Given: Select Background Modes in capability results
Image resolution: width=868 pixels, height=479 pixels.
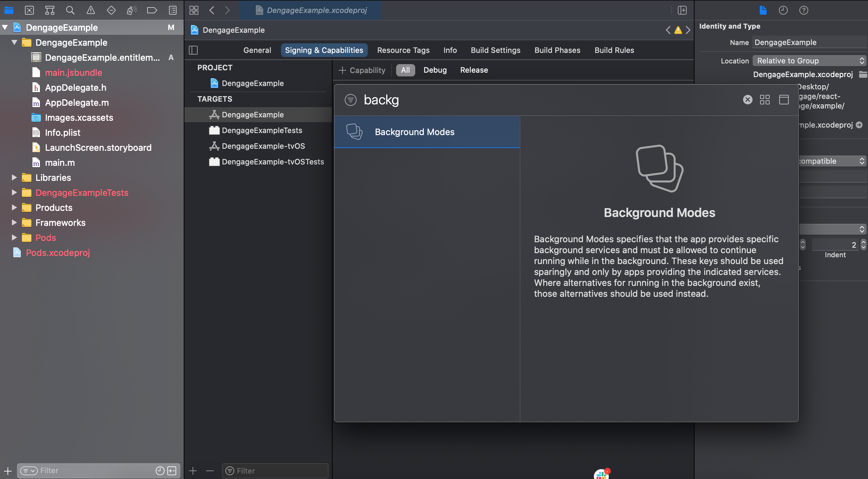Looking at the screenshot, I should click(x=427, y=132).
